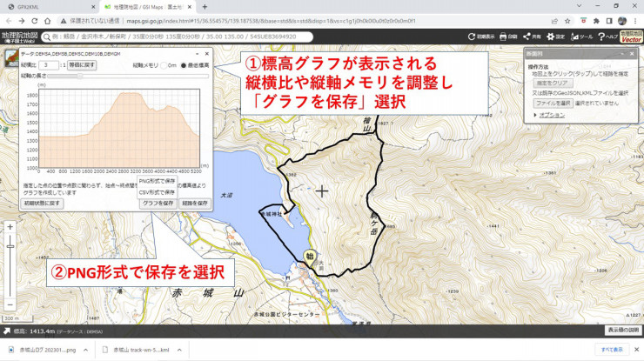This screenshot has height=361, width=644.
Task: Reload the browser page
Action: coord(35,21)
